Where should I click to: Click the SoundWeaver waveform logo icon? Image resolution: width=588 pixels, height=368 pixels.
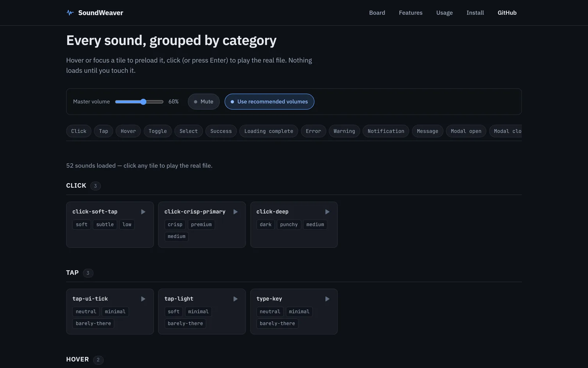[x=70, y=13]
